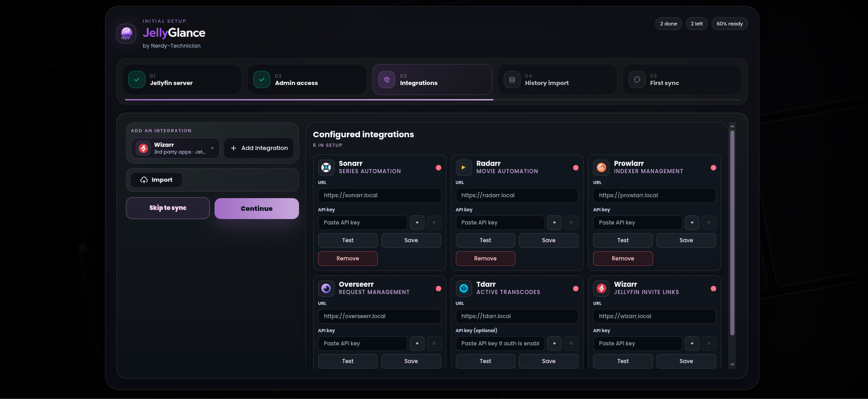The image size is (868, 399).
Task: Click the copy icon beside Radarr API key
Action: tap(571, 223)
